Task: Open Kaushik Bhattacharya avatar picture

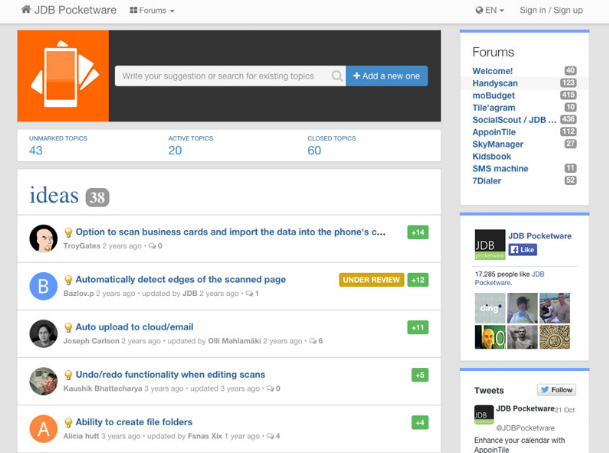Action: pos(44,381)
